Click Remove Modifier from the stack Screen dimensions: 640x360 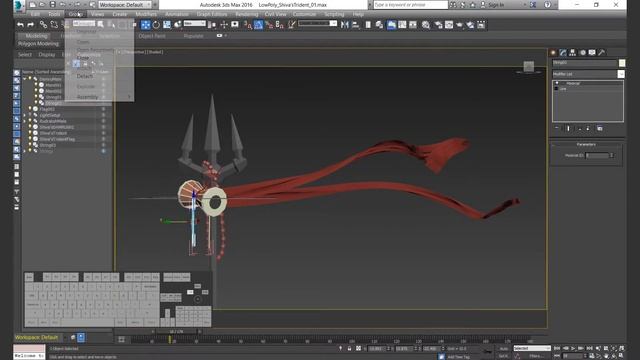coord(588,129)
